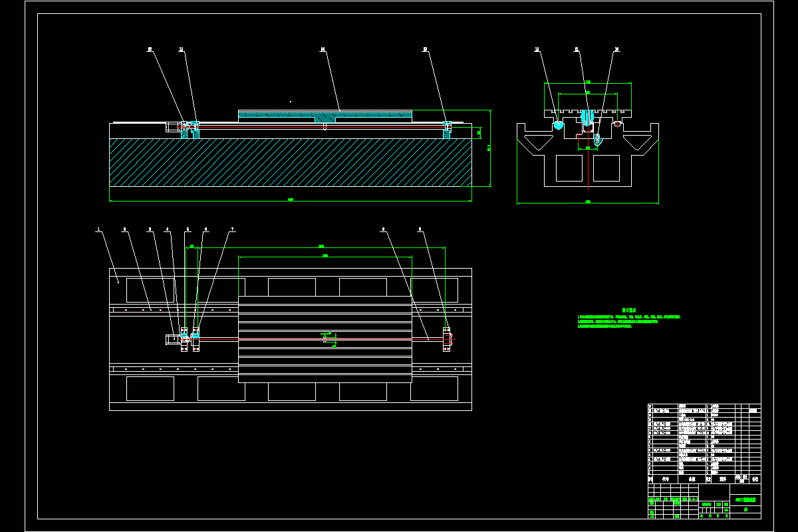
Task: Select the right square cavity in the cross-section
Action: [607, 168]
